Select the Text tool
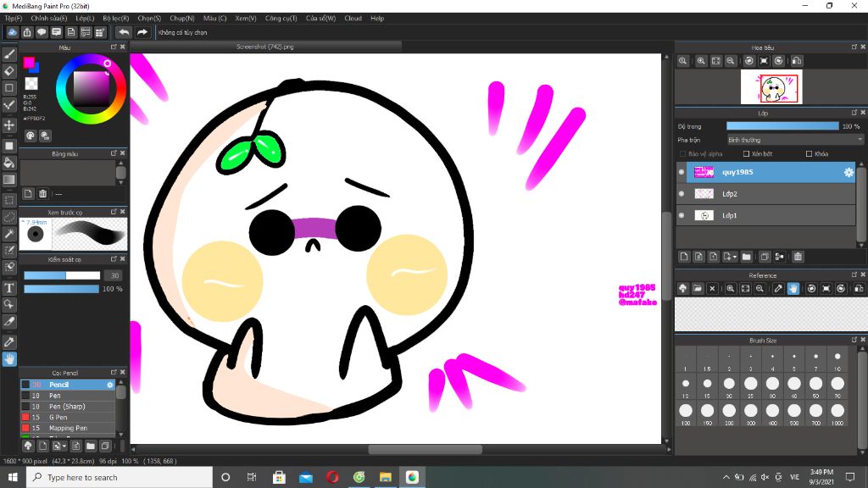The height and width of the screenshot is (488, 868). pyautogui.click(x=9, y=288)
